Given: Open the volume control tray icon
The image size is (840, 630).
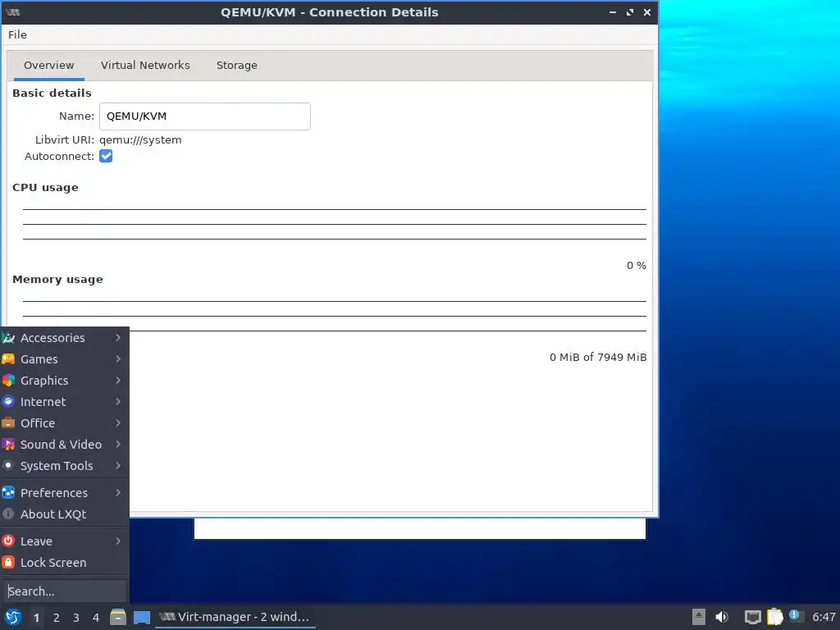Looking at the screenshot, I should (722, 617).
